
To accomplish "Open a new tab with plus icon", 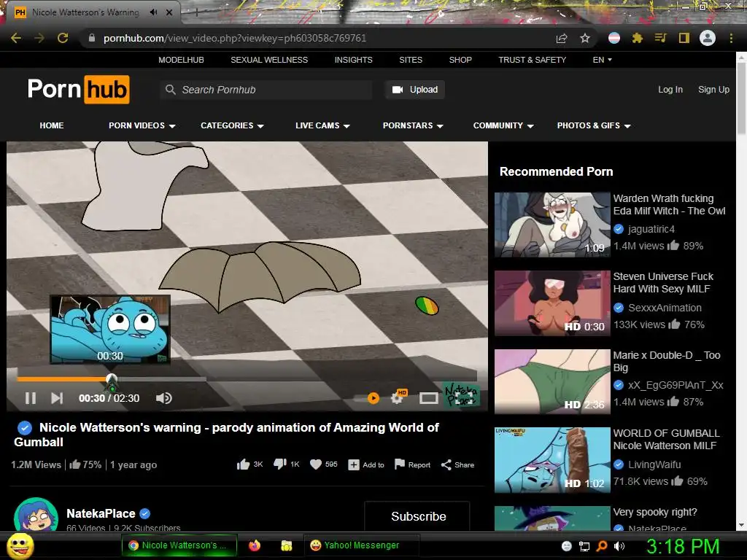I will click(196, 12).
